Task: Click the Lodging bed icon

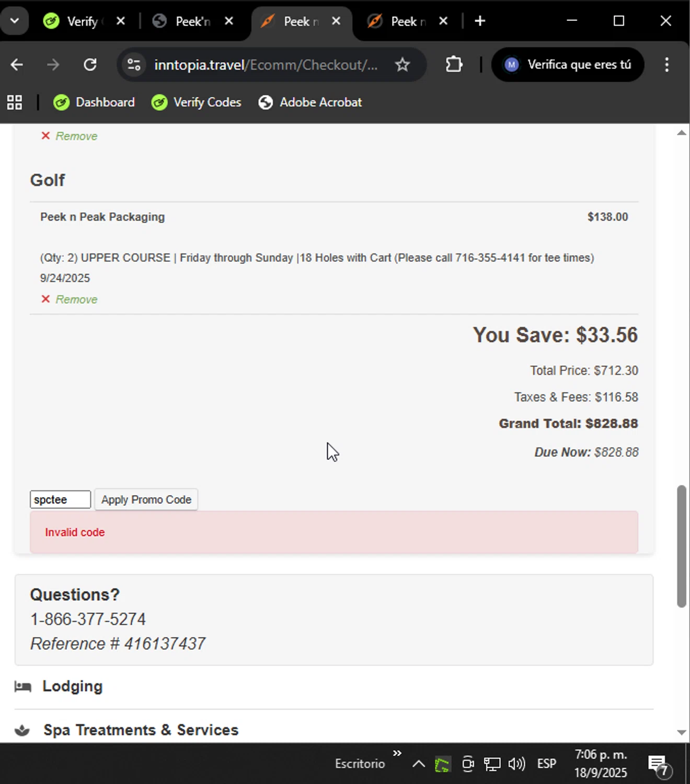Action: click(x=22, y=686)
